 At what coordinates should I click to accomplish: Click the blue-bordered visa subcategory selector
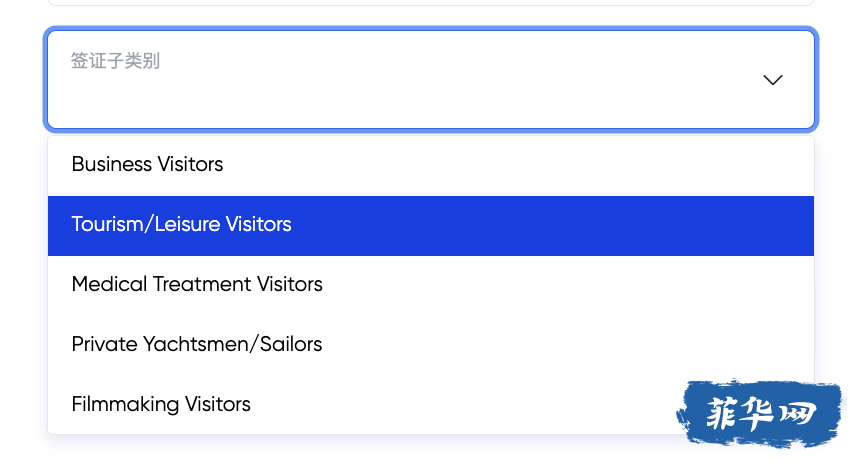point(431,79)
